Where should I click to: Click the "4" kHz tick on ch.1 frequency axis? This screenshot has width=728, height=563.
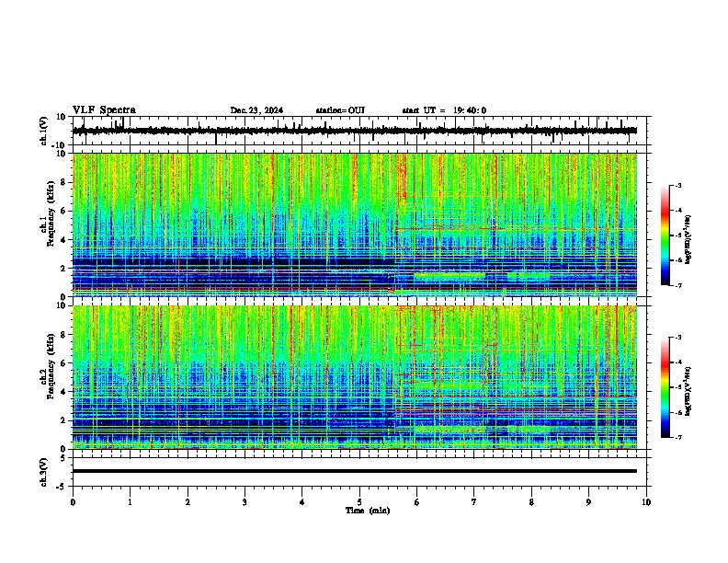coord(63,240)
